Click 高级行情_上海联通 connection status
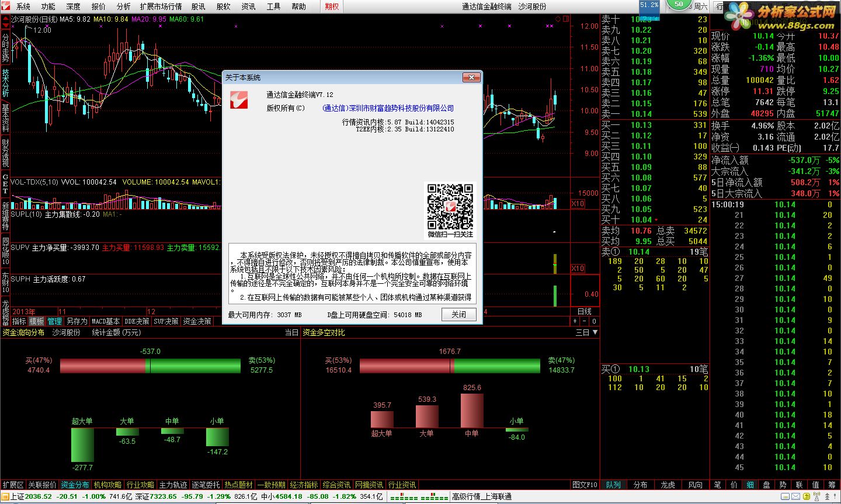This screenshot has height=504, width=841. coord(482,496)
